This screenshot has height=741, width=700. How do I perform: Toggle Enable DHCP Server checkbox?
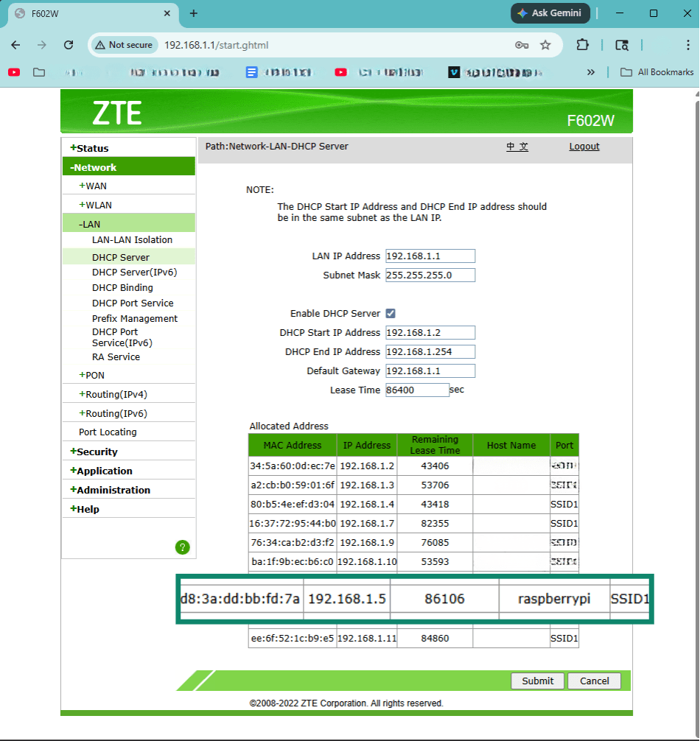click(391, 313)
